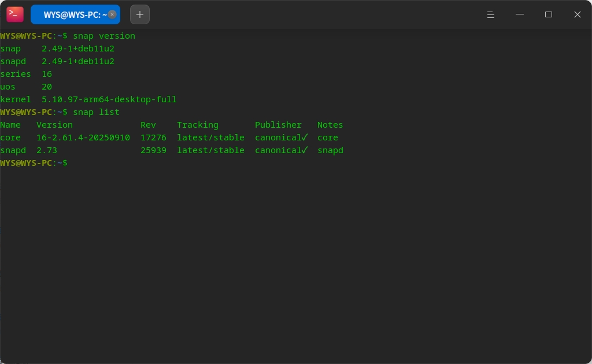Click the uos 20 output line
Viewport: 592px width, 364px height.
coord(26,87)
